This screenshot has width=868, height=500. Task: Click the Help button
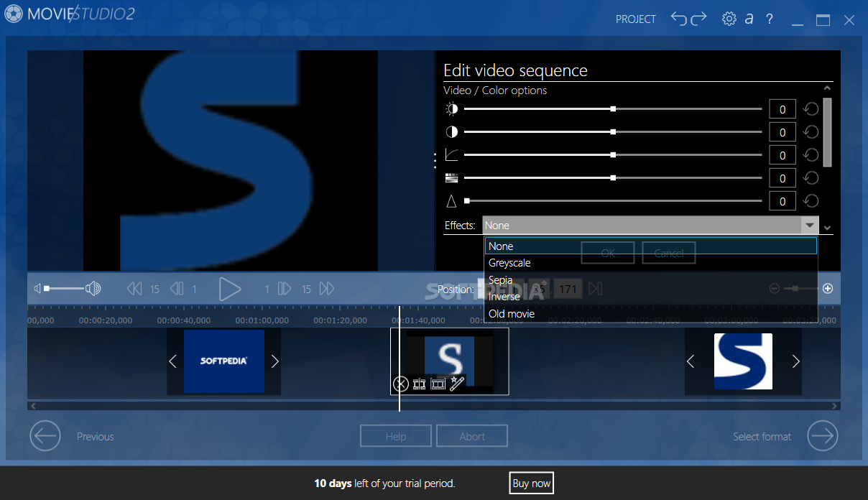(396, 436)
